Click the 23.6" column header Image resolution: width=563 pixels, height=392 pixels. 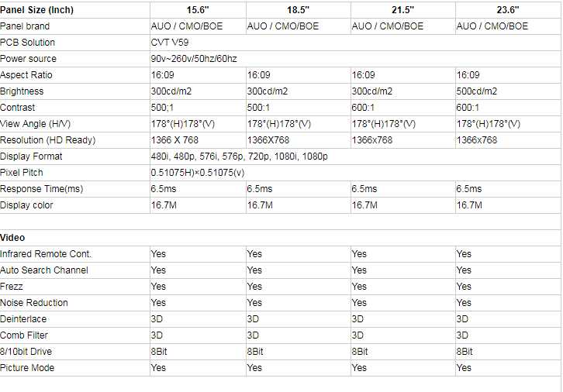pyautogui.click(x=508, y=9)
